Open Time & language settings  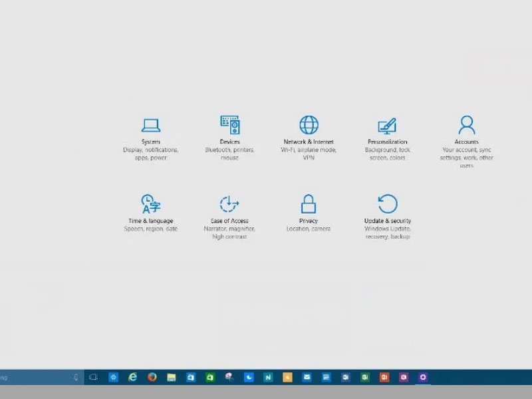click(x=151, y=213)
